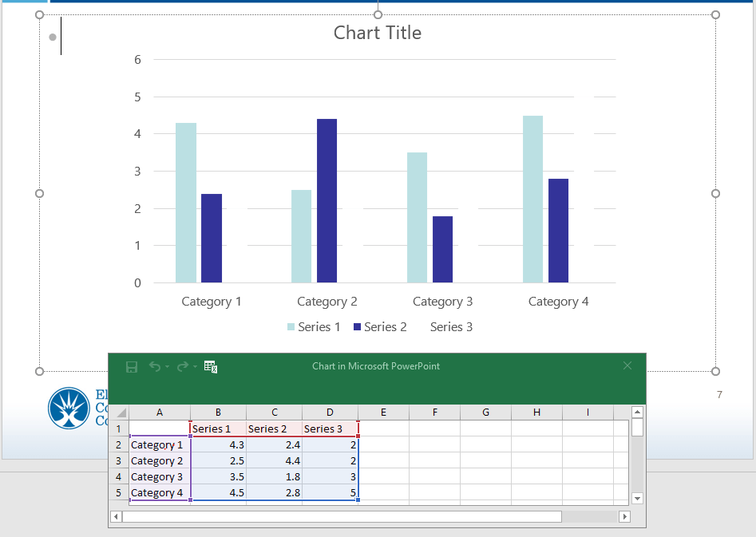This screenshot has height=537, width=756.
Task: Click the top-left resize handle of chart placeholder
Action: coord(40,15)
